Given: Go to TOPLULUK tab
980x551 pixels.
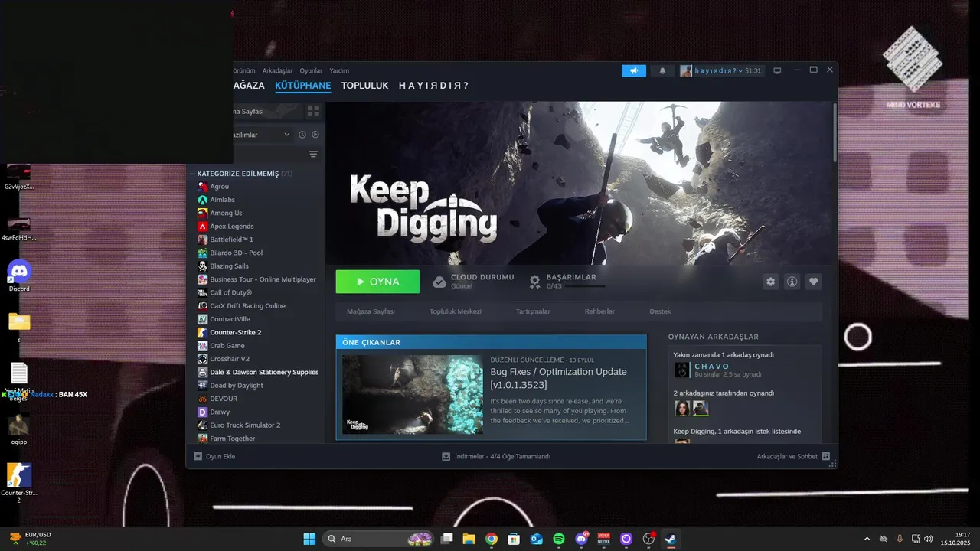Looking at the screenshot, I should coord(364,86).
